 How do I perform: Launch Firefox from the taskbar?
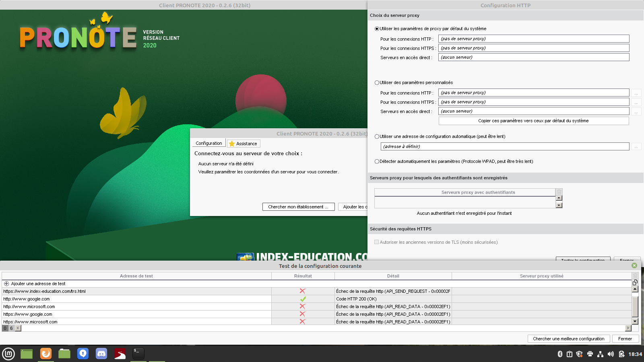(x=46, y=354)
